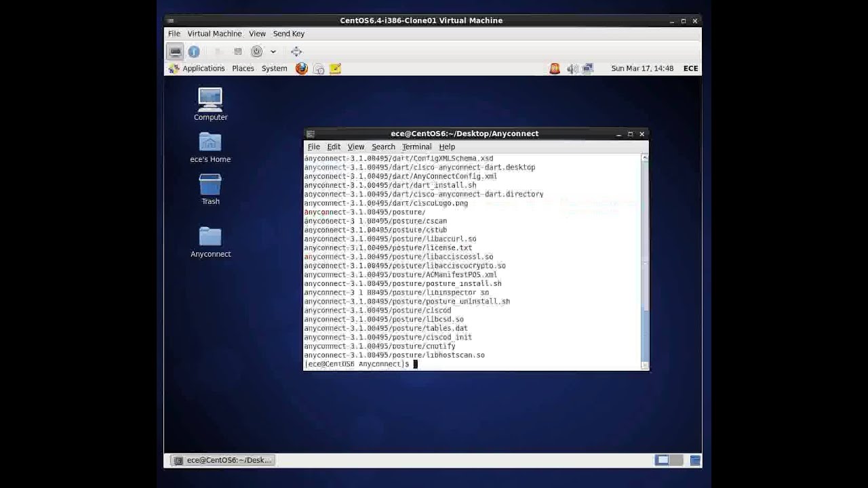This screenshot has height=488, width=868.
Task: Click the text posture/posture_install.sh
Action: pos(447,284)
